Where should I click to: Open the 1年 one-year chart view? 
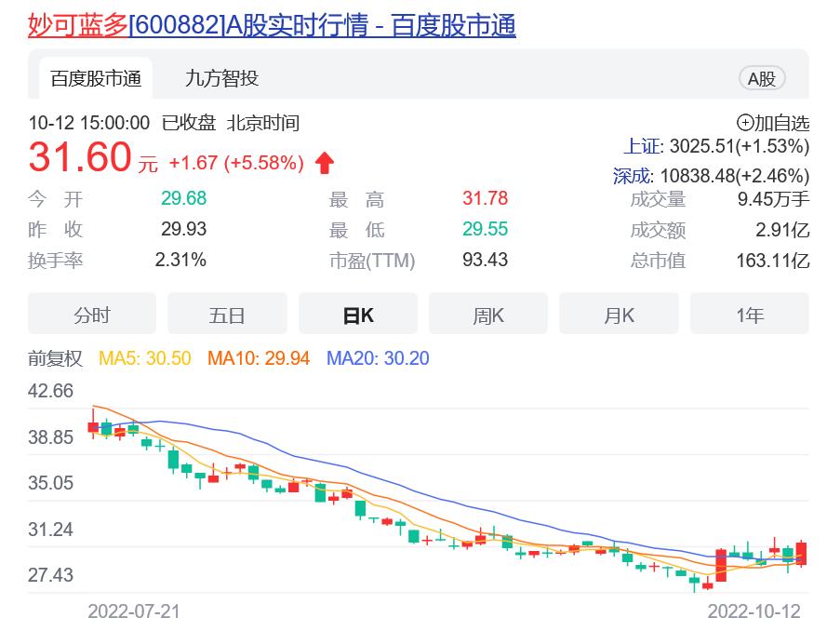pyautogui.click(x=750, y=314)
